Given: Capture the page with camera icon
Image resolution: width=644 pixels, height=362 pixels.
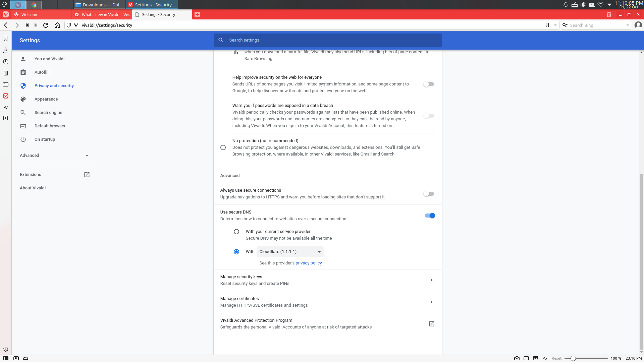Looking at the screenshot, I should 517,358.
